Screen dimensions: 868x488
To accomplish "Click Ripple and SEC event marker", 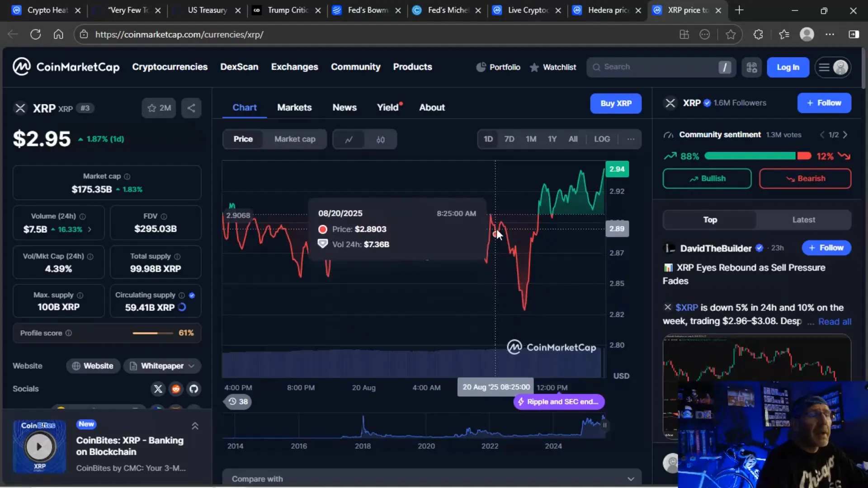I will point(559,402).
